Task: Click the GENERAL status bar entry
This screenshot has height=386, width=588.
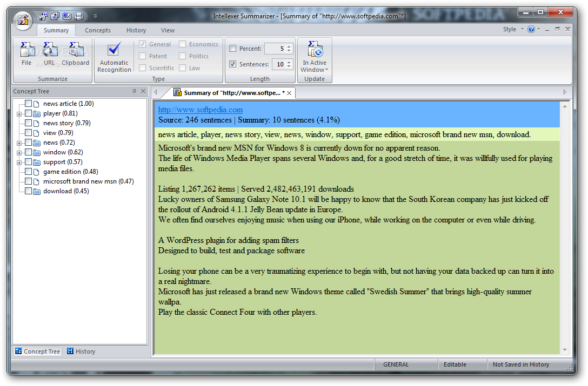Action: coord(396,364)
